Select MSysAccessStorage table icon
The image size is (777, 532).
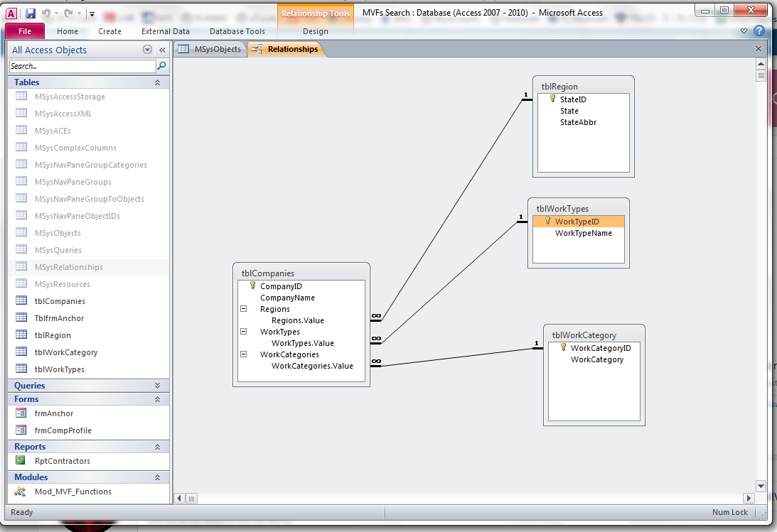coord(21,96)
